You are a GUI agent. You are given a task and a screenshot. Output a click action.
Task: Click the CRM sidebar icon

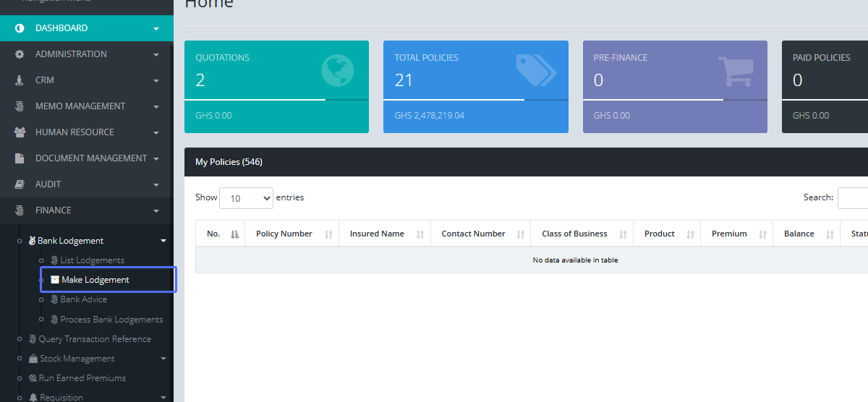tap(20, 80)
